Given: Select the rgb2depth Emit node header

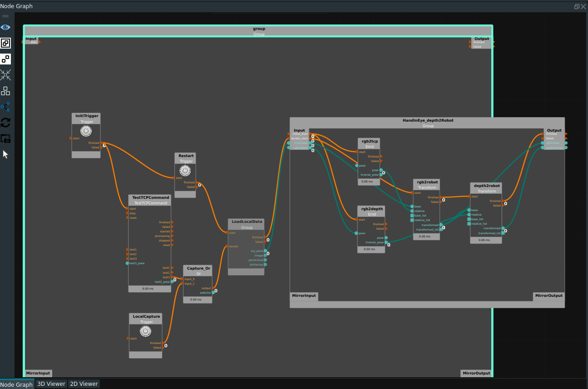Looking at the screenshot, I should pyautogui.click(x=371, y=212).
